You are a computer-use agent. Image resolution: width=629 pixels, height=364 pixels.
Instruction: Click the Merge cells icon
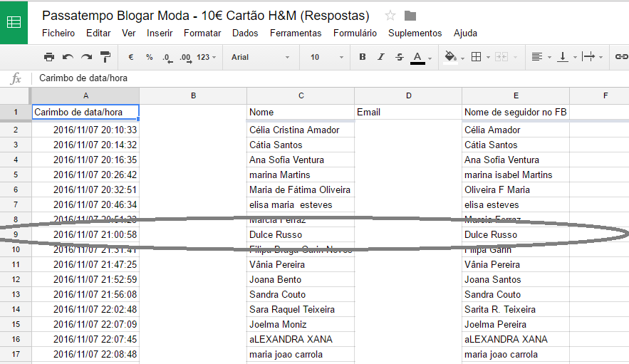pos(501,57)
